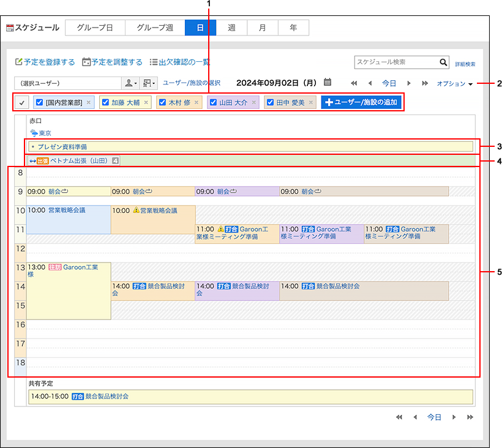Remove 木村 修 chip with ×
This screenshot has height=448, width=502.
(x=197, y=102)
